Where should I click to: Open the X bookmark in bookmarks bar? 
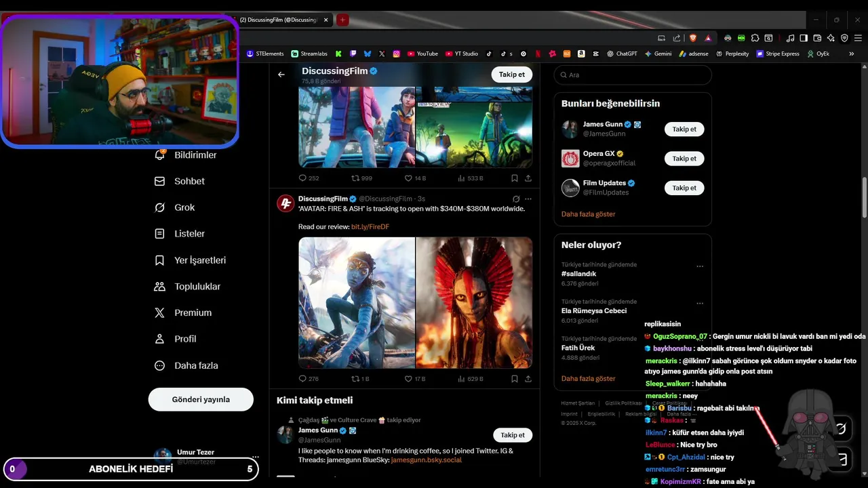pos(382,54)
